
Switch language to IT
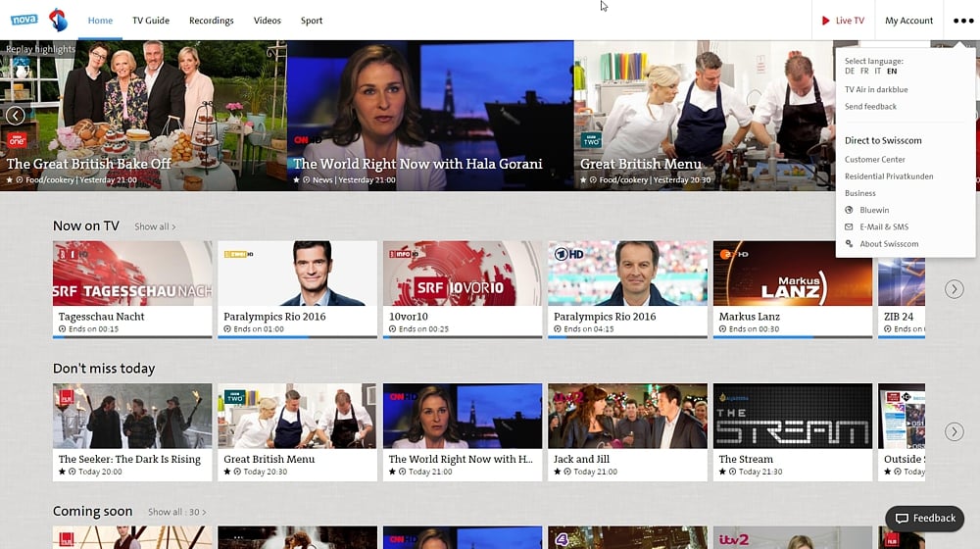tap(877, 72)
